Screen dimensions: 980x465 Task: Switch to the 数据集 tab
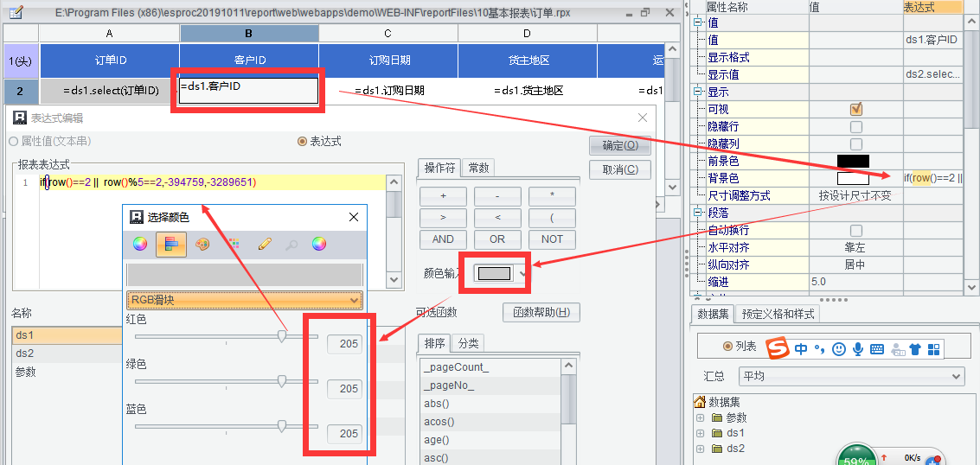pyautogui.click(x=713, y=314)
